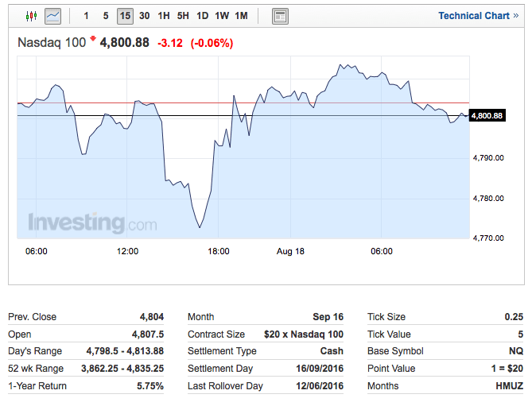Viewport: 532px width, 402px height.
Task: Click the Aug 18 date marker
Action: pyautogui.click(x=290, y=251)
